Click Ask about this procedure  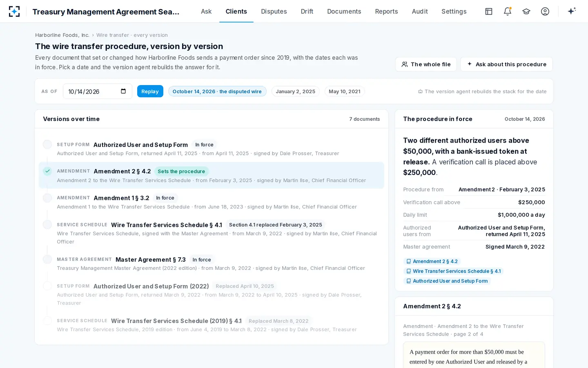pyautogui.click(x=506, y=64)
